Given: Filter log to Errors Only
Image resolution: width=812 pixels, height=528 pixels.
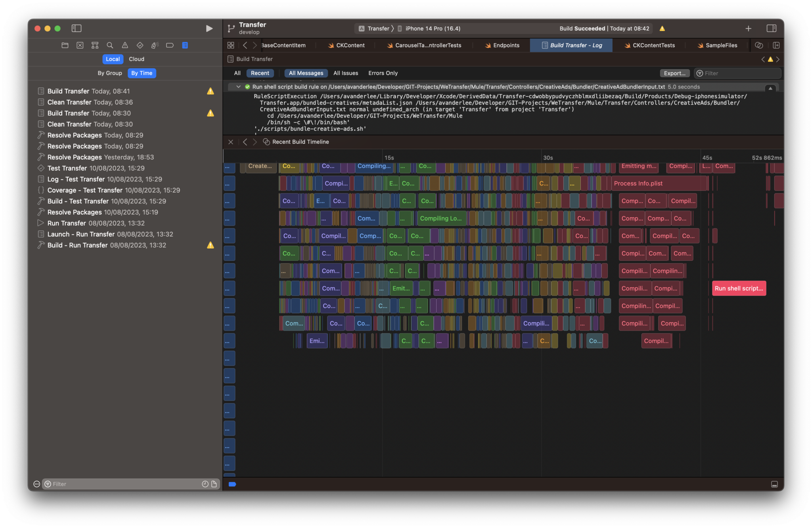Looking at the screenshot, I should coord(383,73).
